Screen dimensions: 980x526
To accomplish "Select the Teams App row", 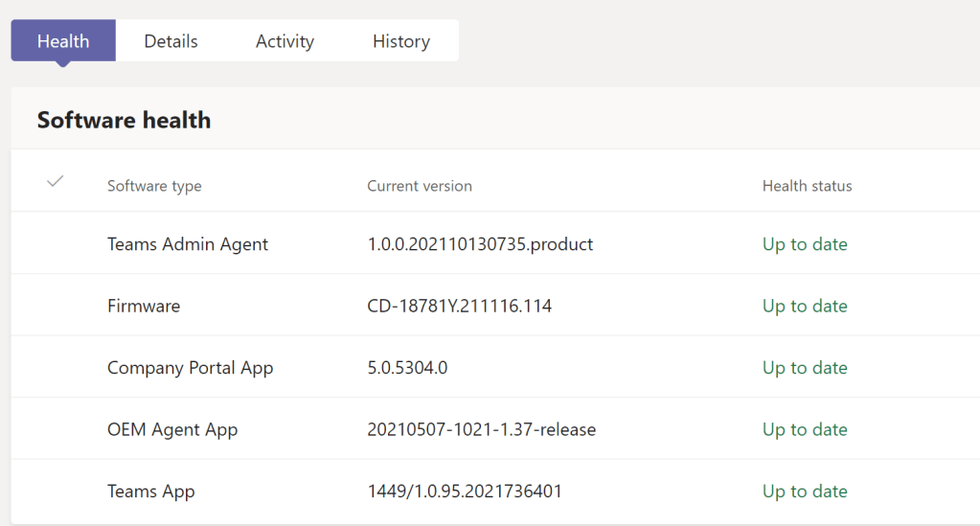I will (150, 492).
